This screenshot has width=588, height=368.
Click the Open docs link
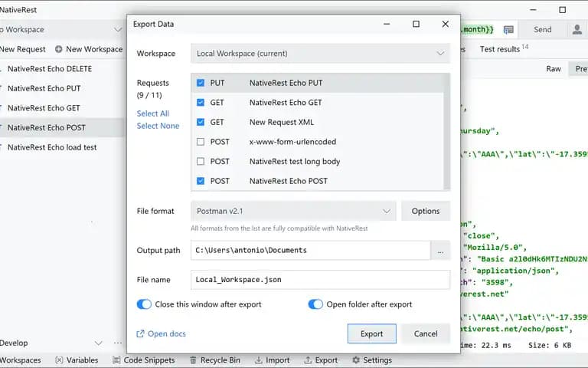point(166,333)
